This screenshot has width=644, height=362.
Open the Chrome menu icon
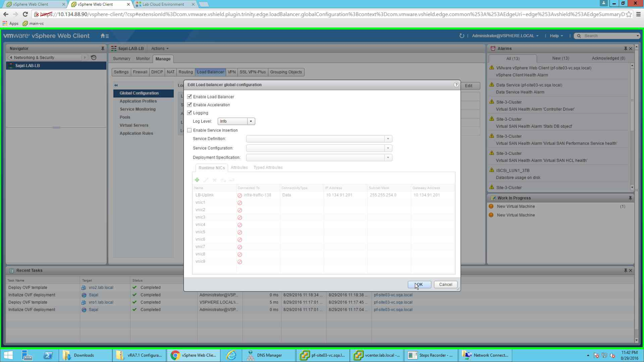click(x=638, y=14)
